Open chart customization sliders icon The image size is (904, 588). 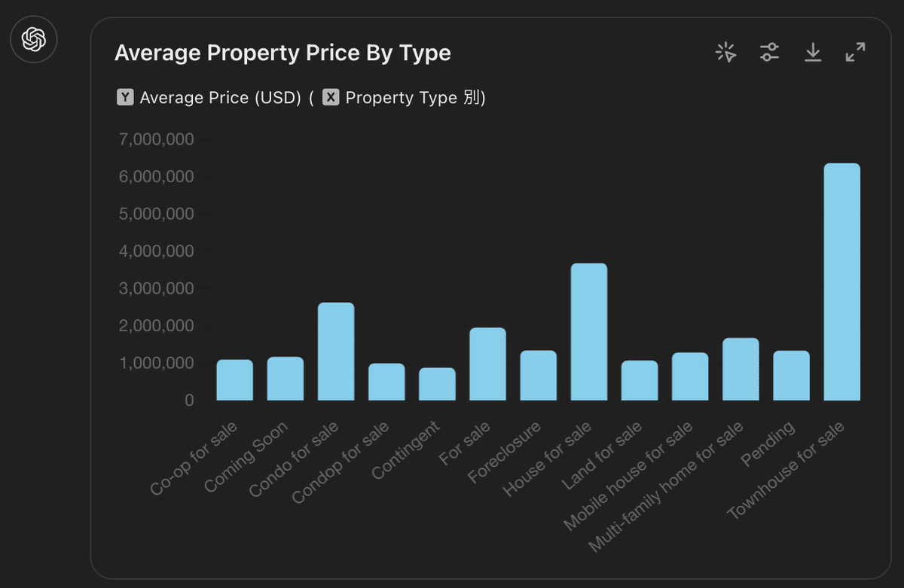click(x=769, y=52)
